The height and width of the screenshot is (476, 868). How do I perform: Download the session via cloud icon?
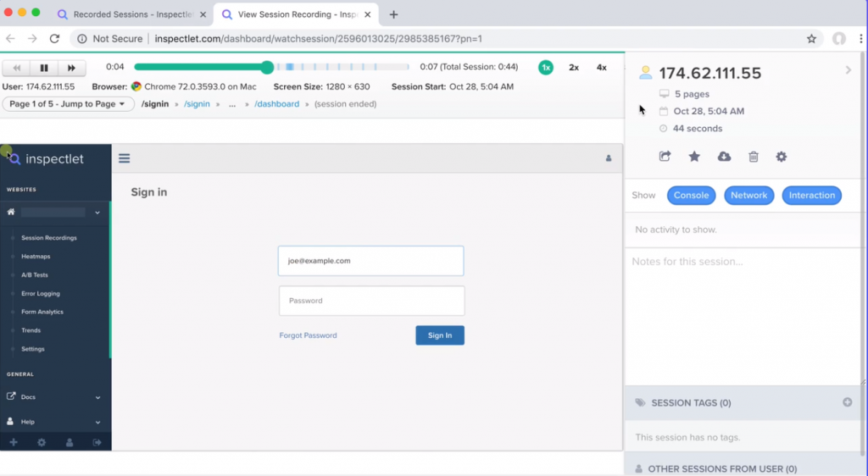724,157
